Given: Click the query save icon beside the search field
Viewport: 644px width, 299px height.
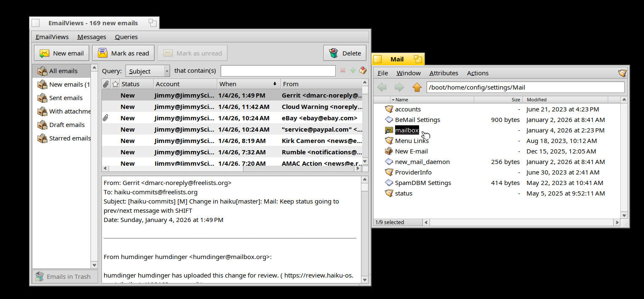Looking at the screenshot, I should point(363,71).
